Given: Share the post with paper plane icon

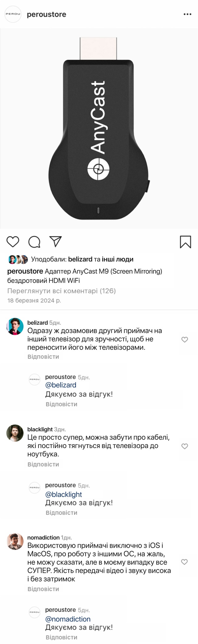Looking at the screenshot, I should pyautogui.click(x=56, y=241).
